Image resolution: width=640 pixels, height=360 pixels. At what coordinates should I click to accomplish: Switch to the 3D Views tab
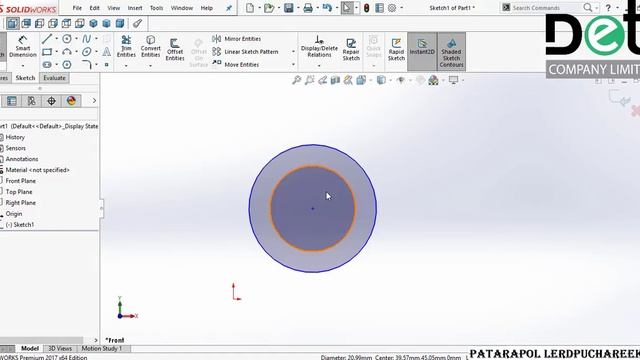pos(60,349)
